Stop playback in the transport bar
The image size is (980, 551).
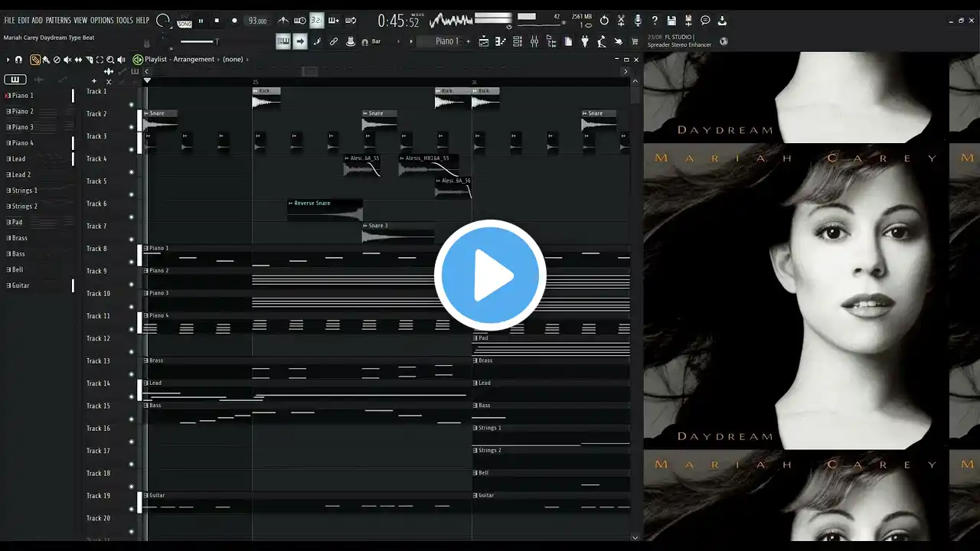pos(217,21)
